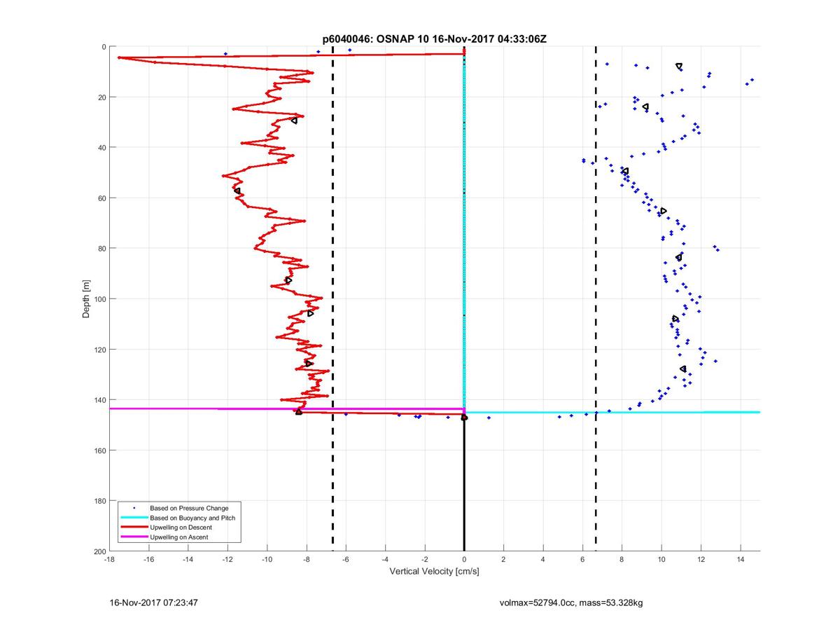Click the blue scatter triangle marker near 8 m depth
Image resolution: width=840 pixels, height=620 pixels.
(x=679, y=67)
